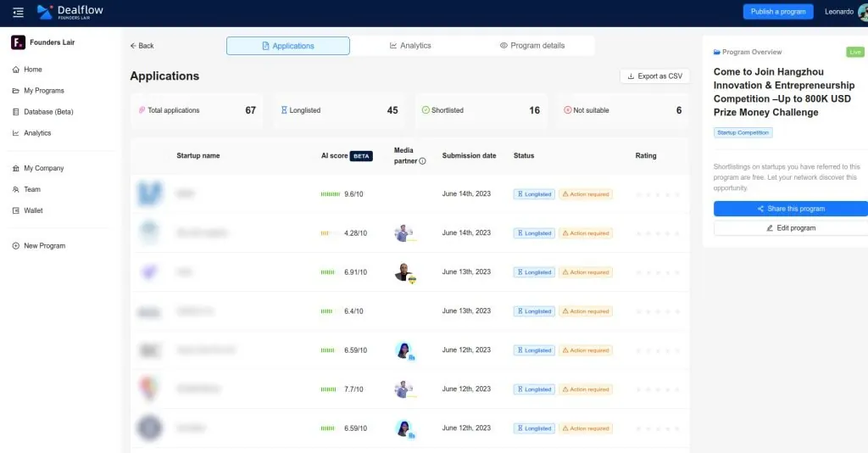Switch to the Applications tab
Viewport: 868px width, 453px height.
[288, 46]
